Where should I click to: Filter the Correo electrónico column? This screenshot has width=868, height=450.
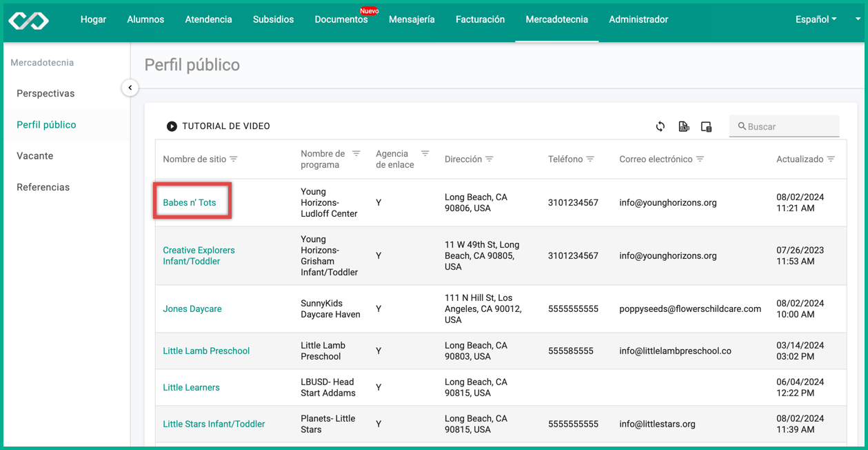click(x=700, y=159)
